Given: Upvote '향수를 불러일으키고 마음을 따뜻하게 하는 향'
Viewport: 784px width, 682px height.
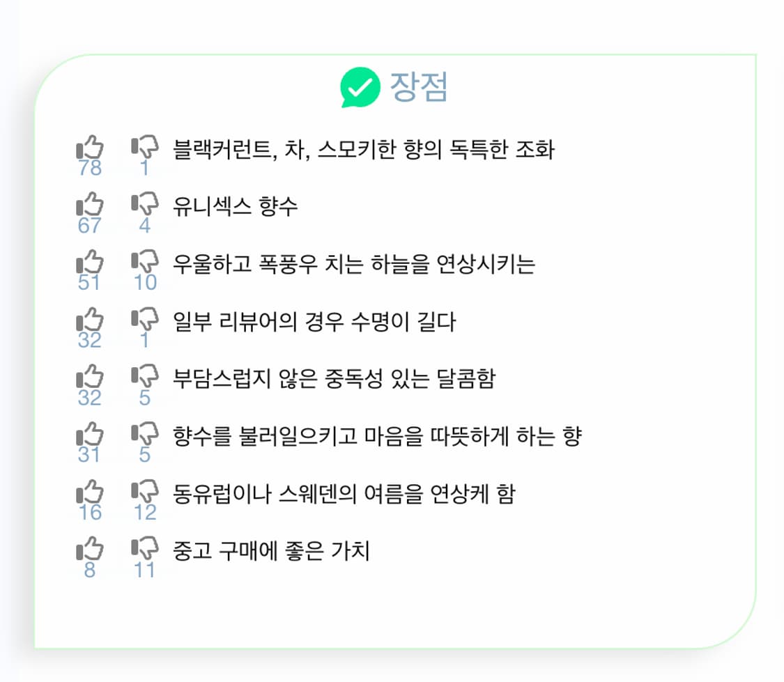Looking at the screenshot, I should [x=90, y=435].
